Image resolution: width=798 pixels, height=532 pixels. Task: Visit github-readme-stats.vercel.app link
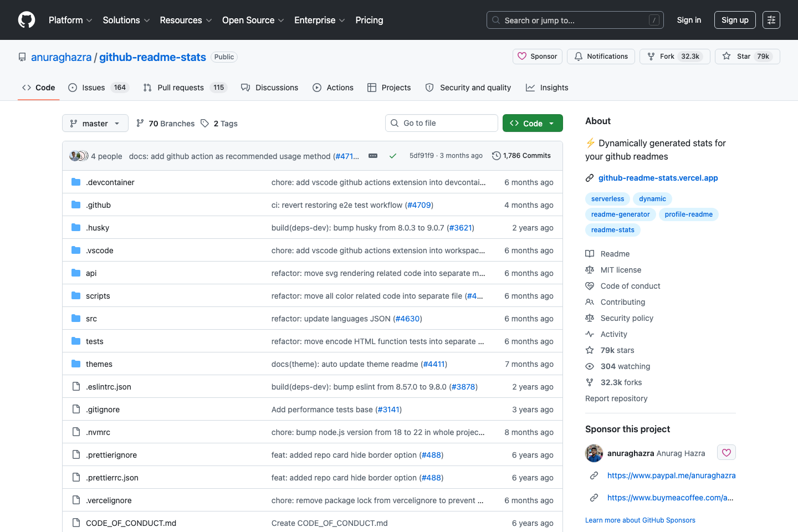pyautogui.click(x=658, y=177)
